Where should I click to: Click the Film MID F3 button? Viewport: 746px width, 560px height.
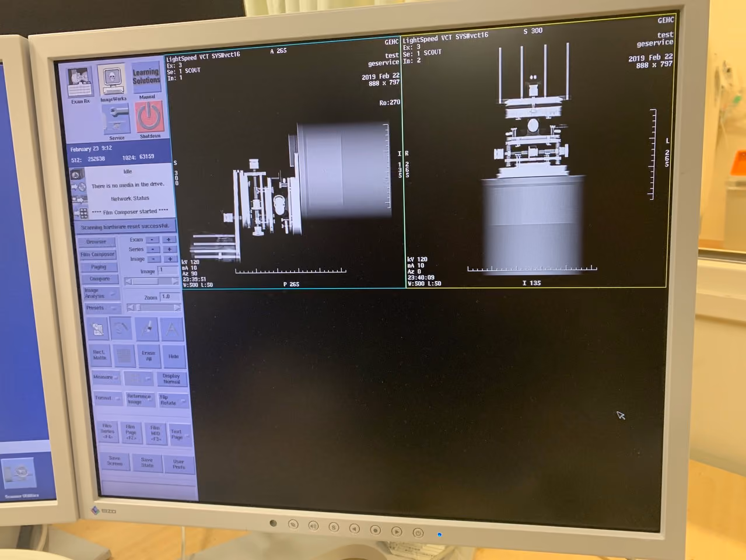point(155,434)
